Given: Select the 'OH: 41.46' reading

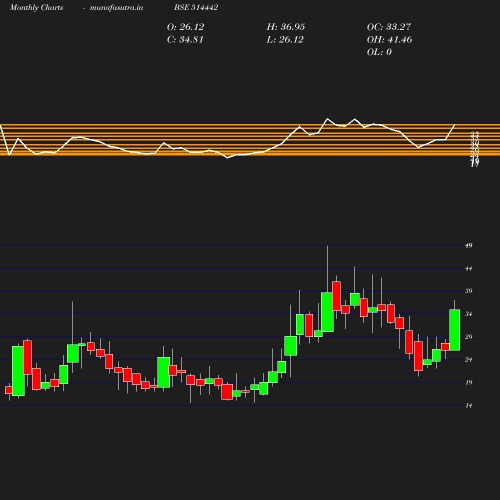Looking at the screenshot, I should (x=389, y=40).
